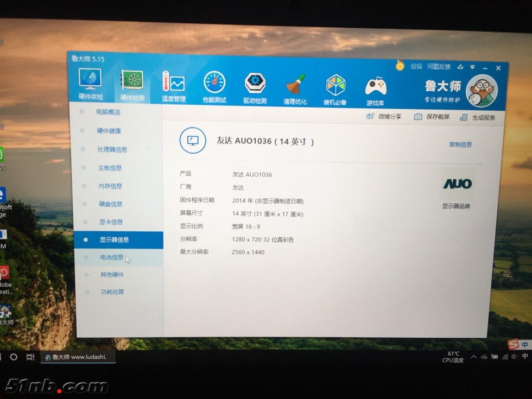Click the gold medal icon in title bar

point(400,65)
